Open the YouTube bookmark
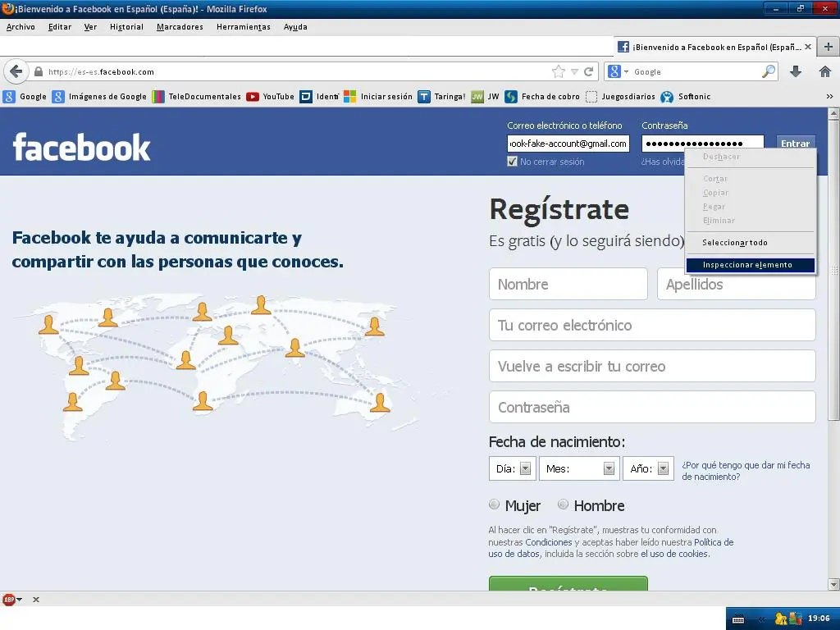The image size is (840, 630). 271,97
